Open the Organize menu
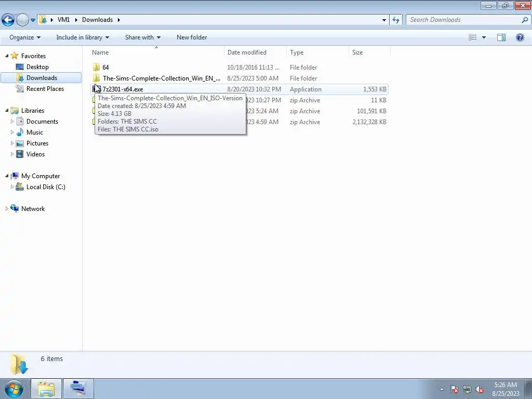532x399 pixels. point(25,37)
